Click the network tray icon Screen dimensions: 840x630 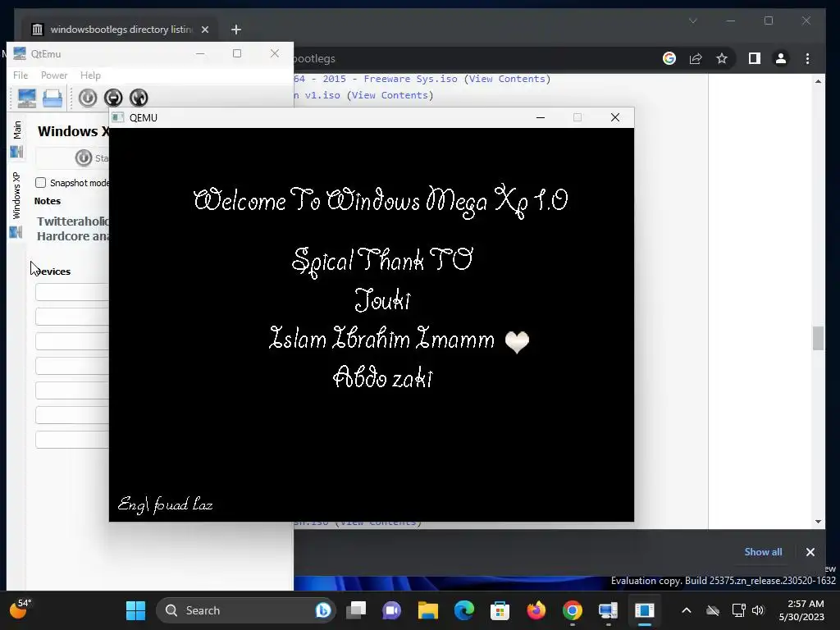coord(739,610)
